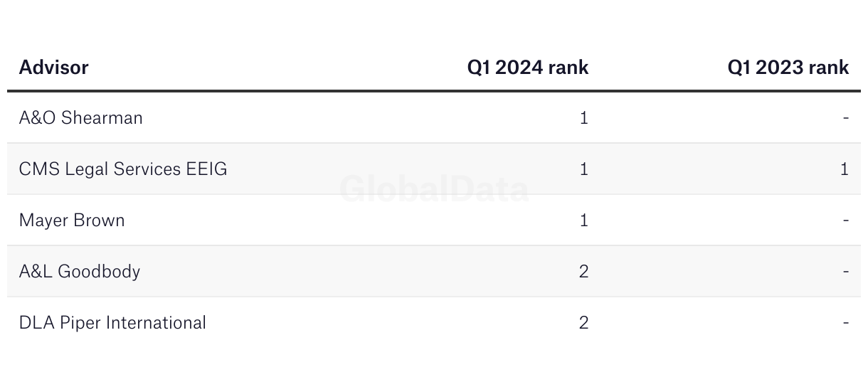Image resolution: width=868 pixels, height=377 pixels.
Task: Click A&O Shearman's Q1 2024 rank value
Action: coord(584,118)
